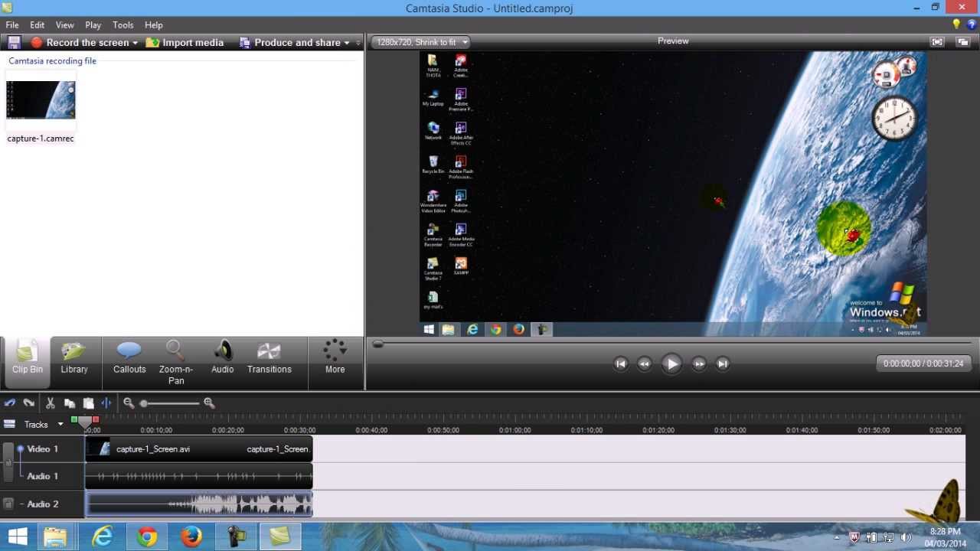Viewport: 980px width, 551px height.
Task: Click the red selection end marker
Action: point(96,420)
